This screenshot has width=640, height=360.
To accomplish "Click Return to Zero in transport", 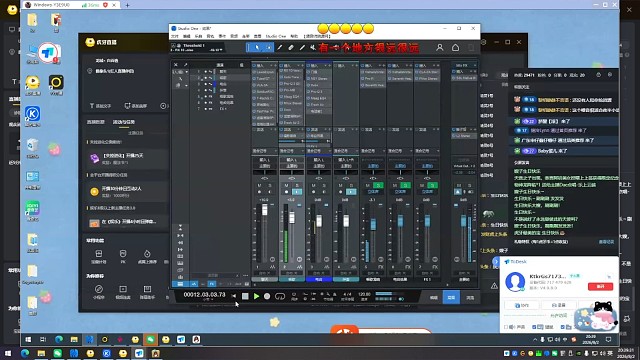I will (234, 296).
